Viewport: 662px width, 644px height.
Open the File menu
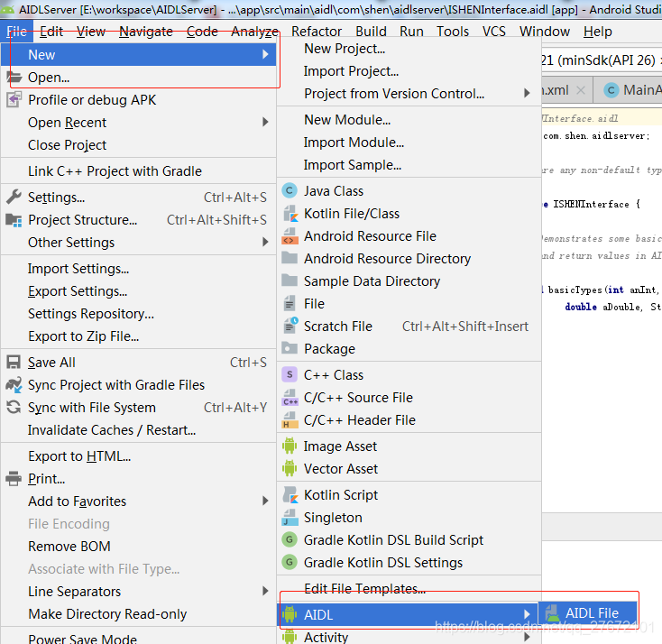pos(17,32)
